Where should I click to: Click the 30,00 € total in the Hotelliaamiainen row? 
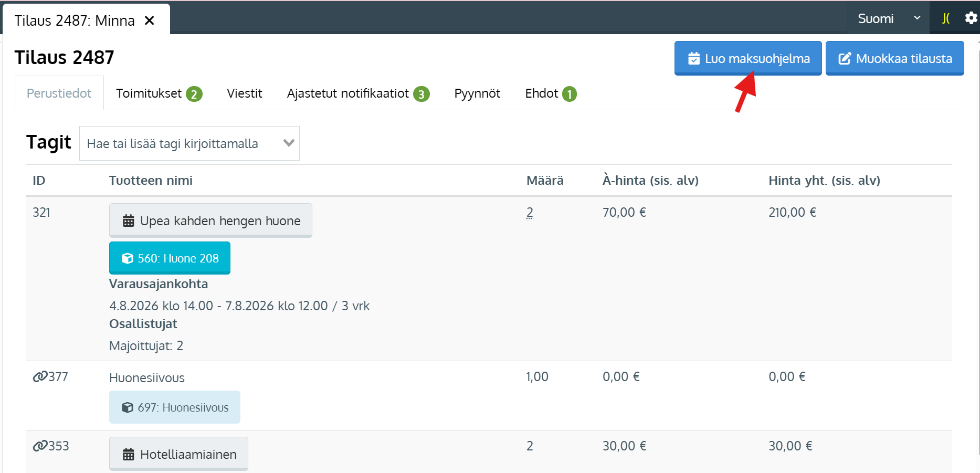click(x=791, y=446)
